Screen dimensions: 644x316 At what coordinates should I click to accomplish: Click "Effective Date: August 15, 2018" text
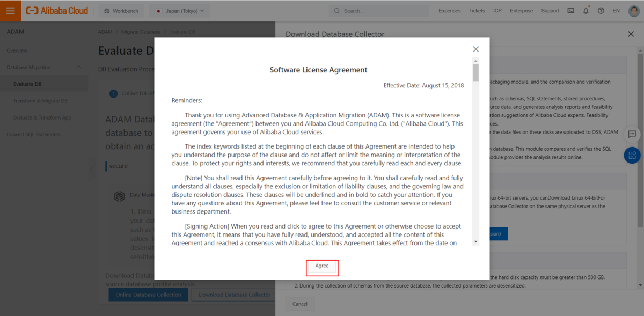click(x=423, y=85)
